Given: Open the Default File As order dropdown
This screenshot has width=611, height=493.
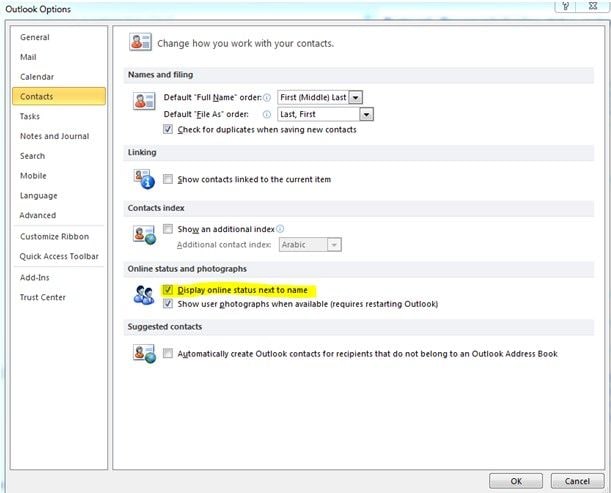Looking at the screenshot, I should [366, 114].
